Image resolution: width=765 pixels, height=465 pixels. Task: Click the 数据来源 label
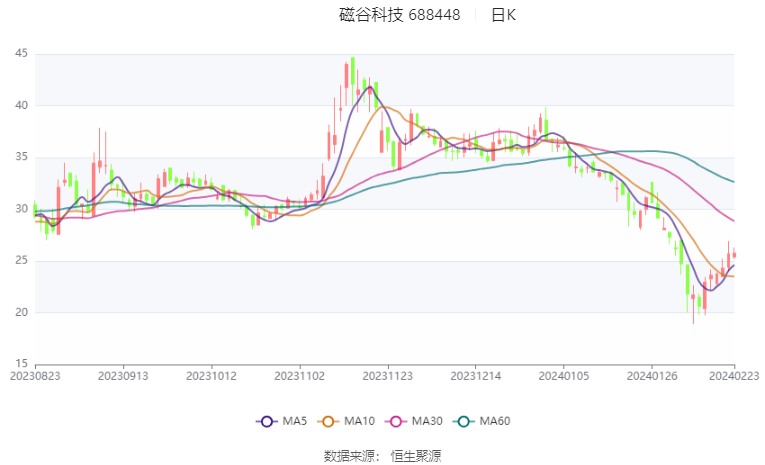349,456
